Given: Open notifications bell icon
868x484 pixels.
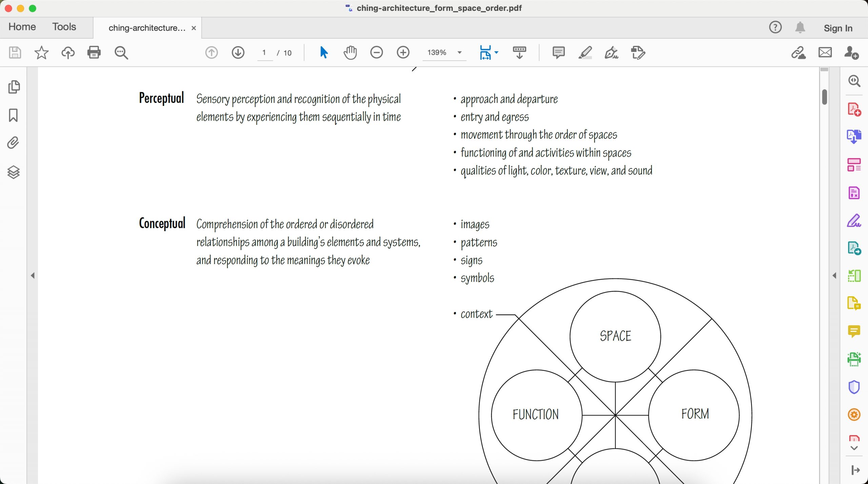Looking at the screenshot, I should [x=800, y=27].
